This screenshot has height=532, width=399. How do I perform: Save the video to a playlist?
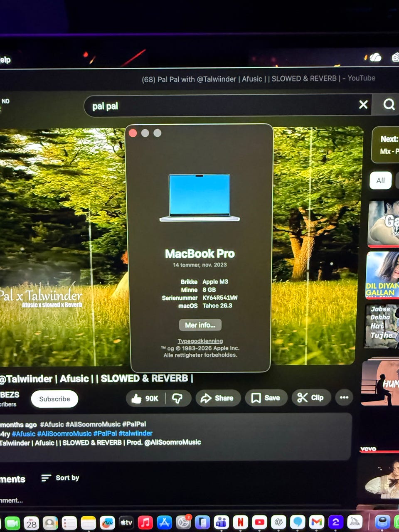click(x=266, y=398)
